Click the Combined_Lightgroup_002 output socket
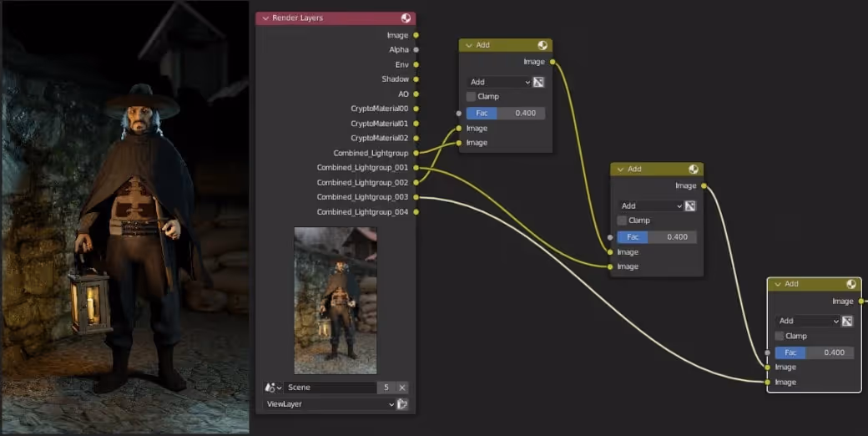 416,182
